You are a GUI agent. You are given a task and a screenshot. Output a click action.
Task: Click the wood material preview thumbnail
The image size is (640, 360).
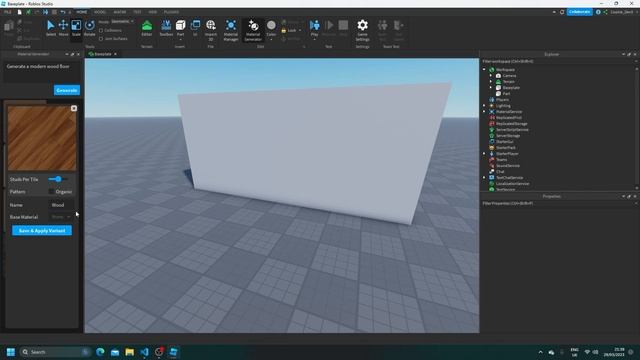[42, 138]
